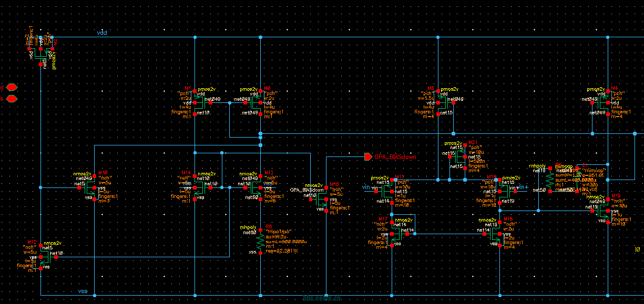Click the R6 resistor zigzag symbol
The height and width of the screenshot is (304, 644).
[260, 242]
